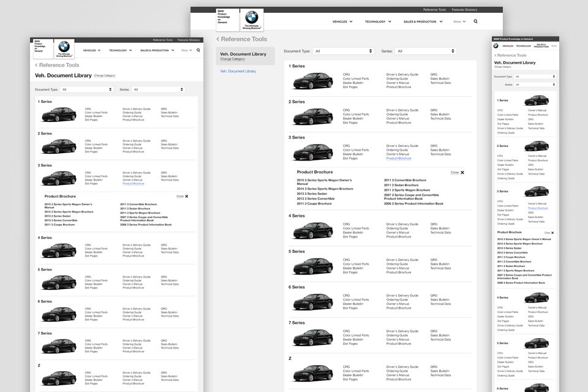
Task: Tap the 1 Series car image, mobile mockup
Action: [x=537, y=100]
